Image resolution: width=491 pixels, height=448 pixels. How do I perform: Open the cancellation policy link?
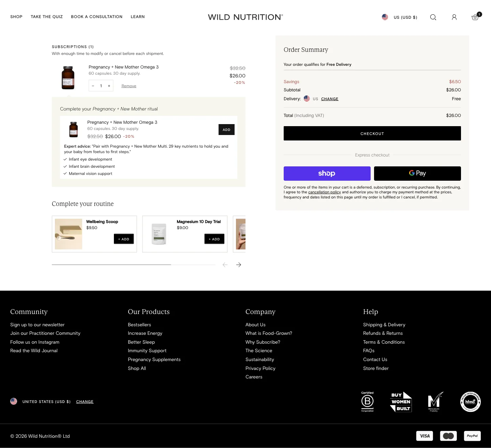pos(325,192)
